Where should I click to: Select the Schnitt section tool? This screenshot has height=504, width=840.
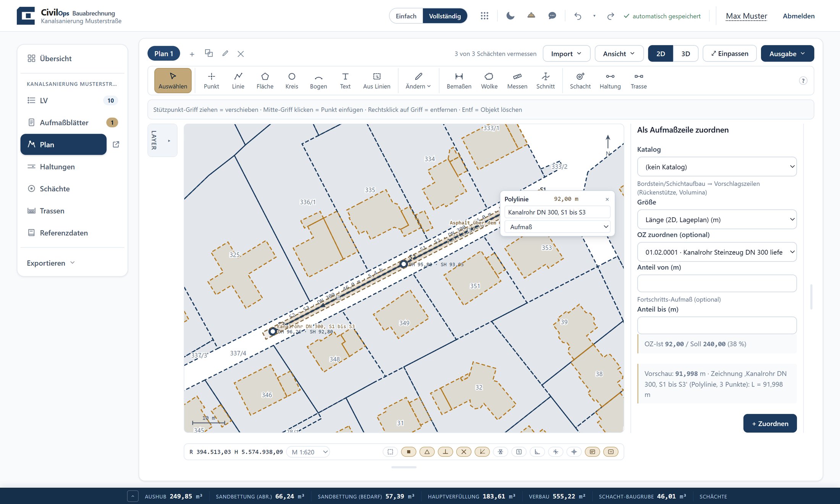[545, 81]
